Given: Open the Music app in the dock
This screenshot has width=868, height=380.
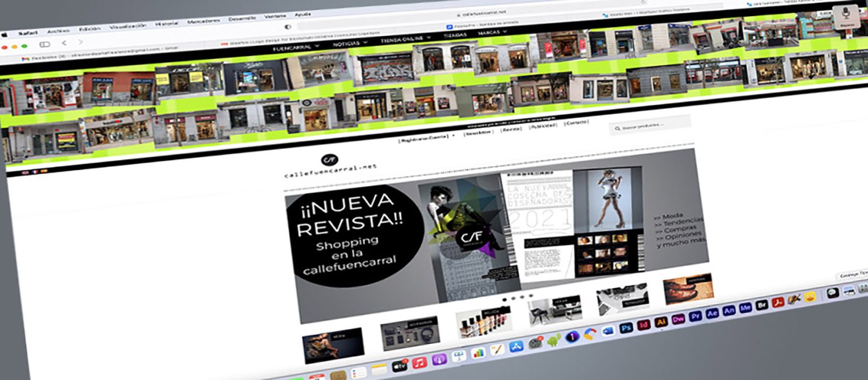Looking at the screenshot, I should pos(419,362).
